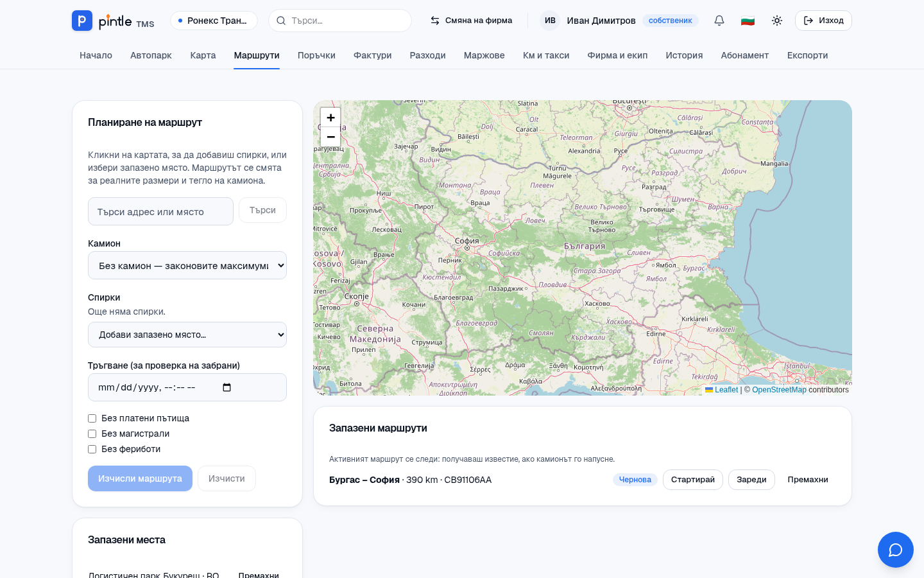Click the ИВ user avatar
Image resolution: width=924 pixels, height=578 pixels.
coord(550,21)
